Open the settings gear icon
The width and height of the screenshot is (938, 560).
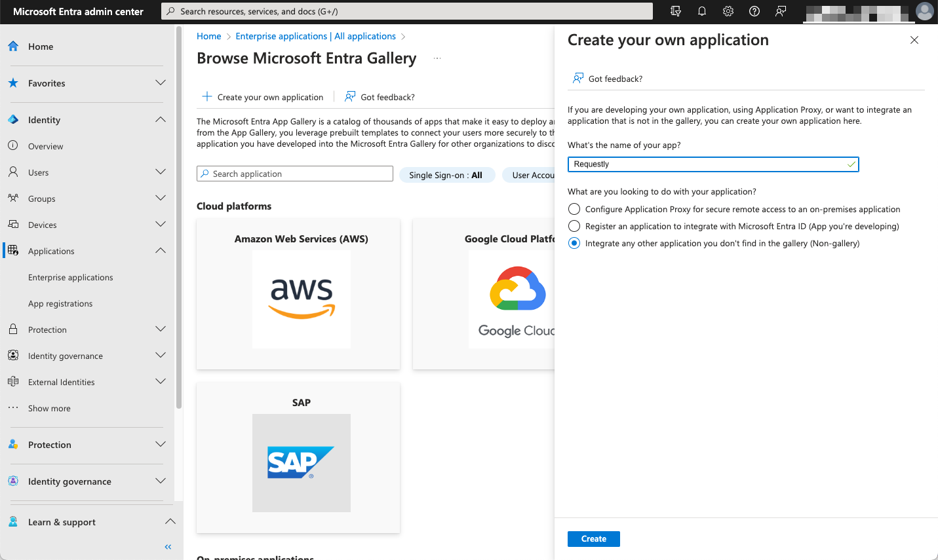click(728, 11)
